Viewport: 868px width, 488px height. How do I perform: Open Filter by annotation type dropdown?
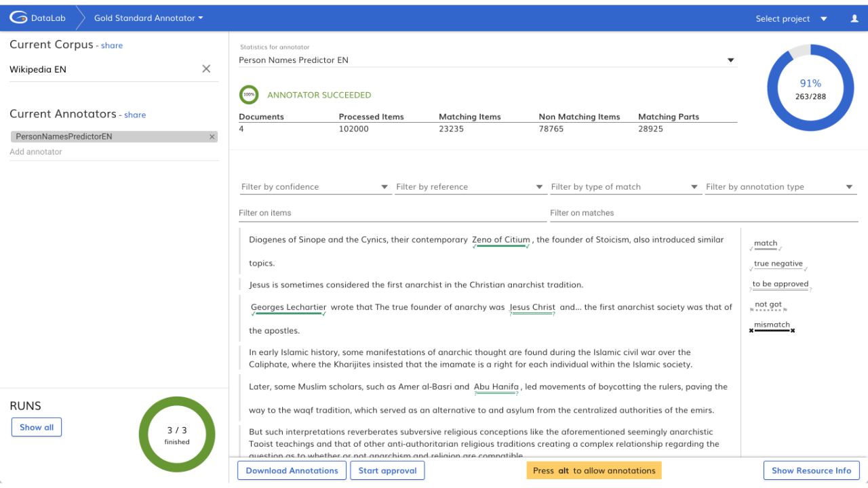780,187
